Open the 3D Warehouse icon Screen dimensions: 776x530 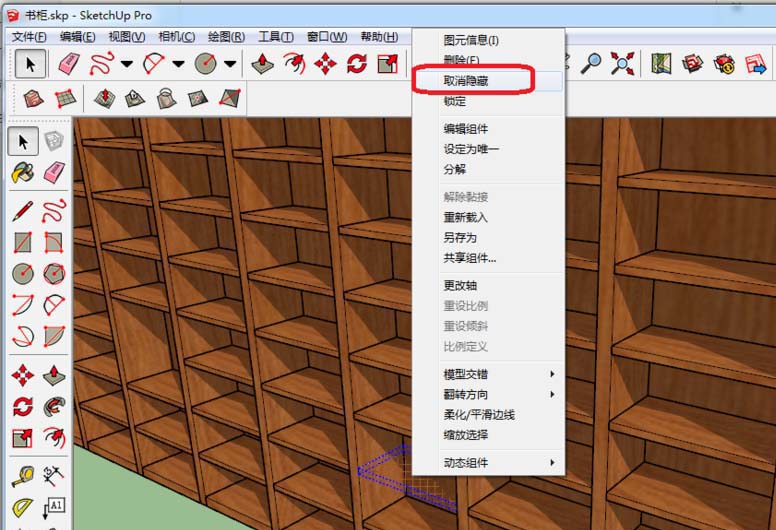point(692,64)
